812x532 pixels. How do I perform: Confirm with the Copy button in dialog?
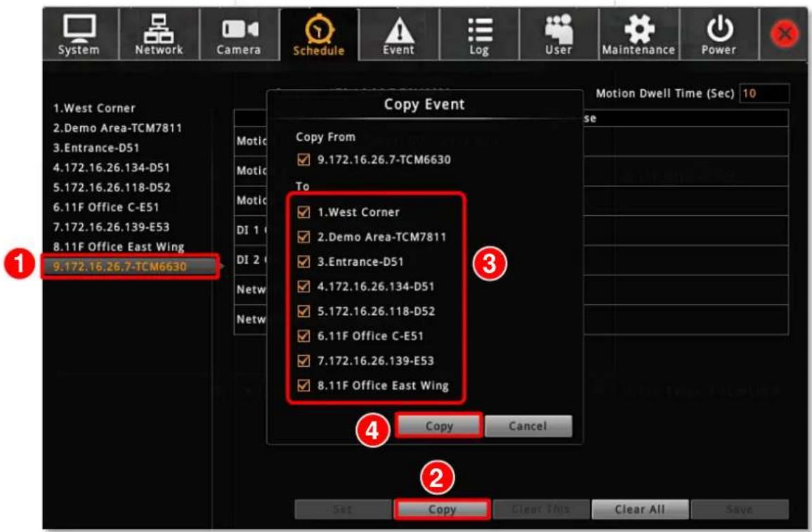click(438, 426)
